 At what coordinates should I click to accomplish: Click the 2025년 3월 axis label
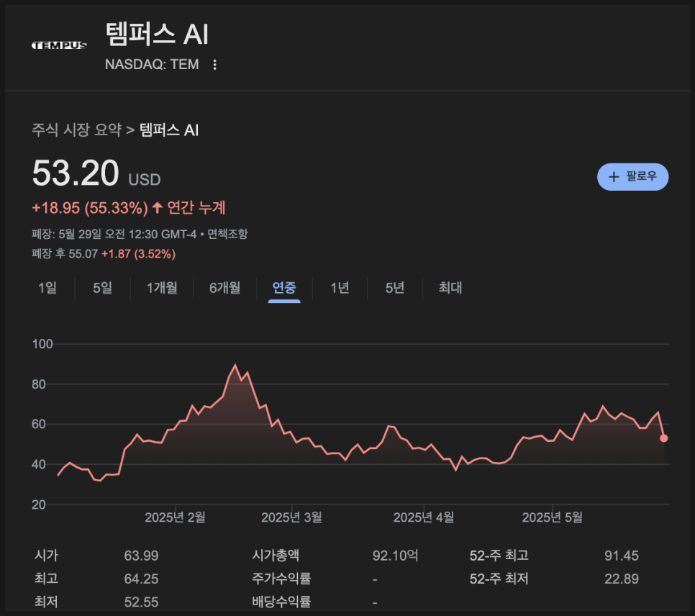291,517
